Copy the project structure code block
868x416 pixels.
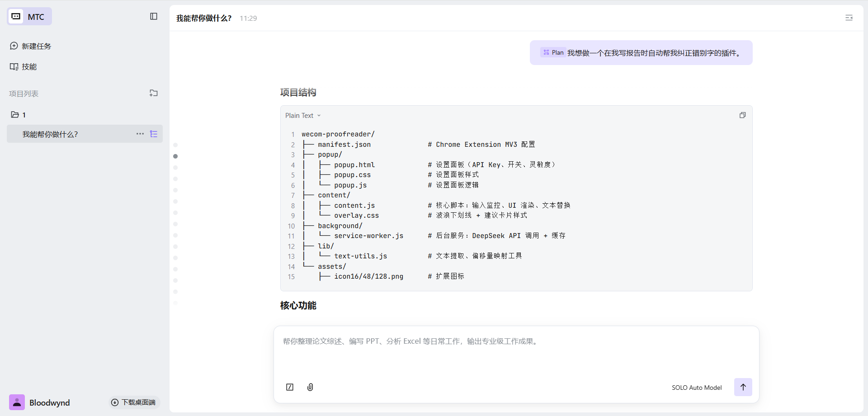click(742, 115)
